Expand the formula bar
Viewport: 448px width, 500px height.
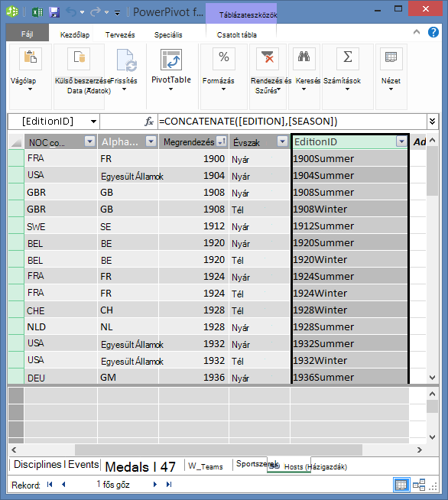pos(433,122)
